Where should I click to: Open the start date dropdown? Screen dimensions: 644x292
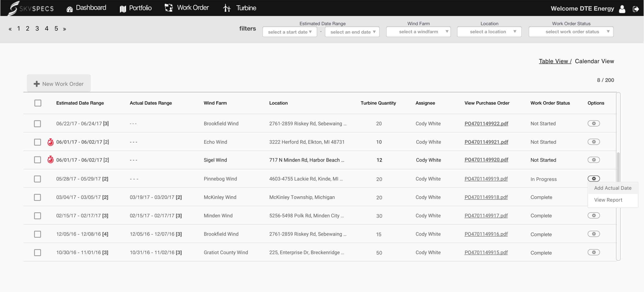pyautogui.click(x=290, y=32)
